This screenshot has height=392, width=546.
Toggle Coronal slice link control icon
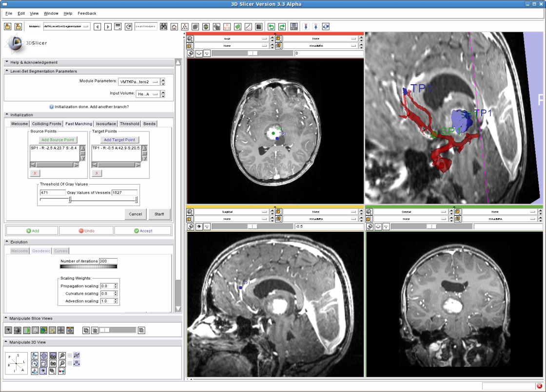click(x=370, y=226)
